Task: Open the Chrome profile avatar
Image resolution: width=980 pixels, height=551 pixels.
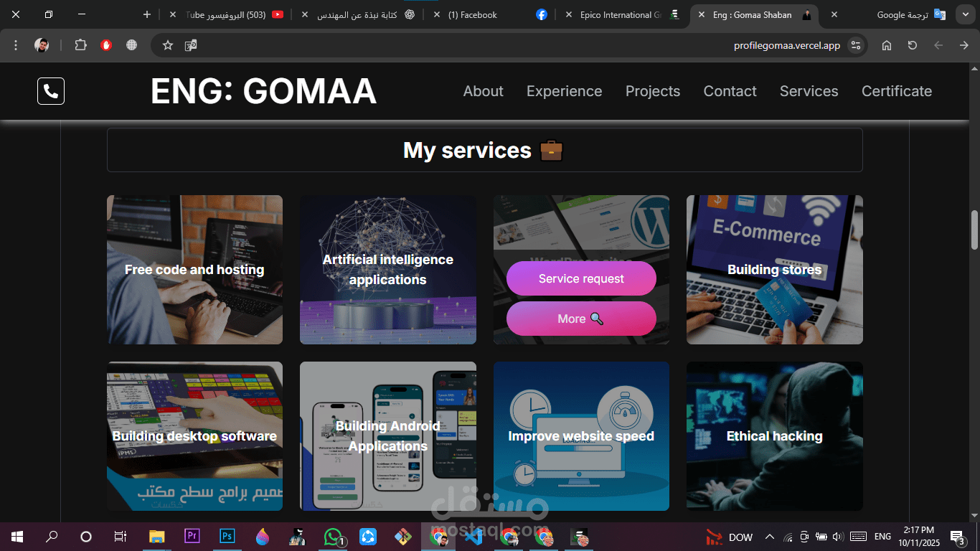Action: [x=42, y=45]
